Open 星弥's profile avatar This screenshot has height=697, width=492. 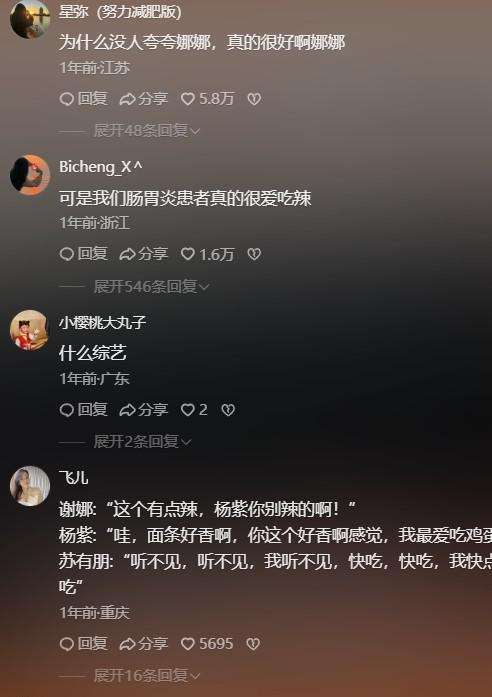[x=30, y=20]
